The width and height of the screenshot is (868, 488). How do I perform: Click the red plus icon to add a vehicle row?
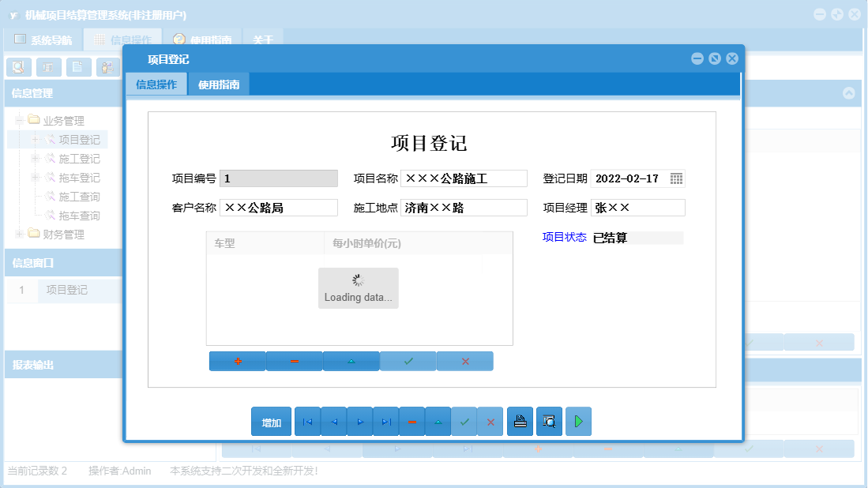tap(237, 361)
